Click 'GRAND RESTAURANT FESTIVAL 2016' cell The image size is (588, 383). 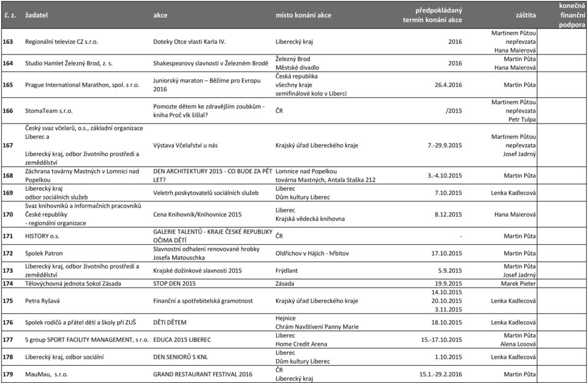coord(203,374)
